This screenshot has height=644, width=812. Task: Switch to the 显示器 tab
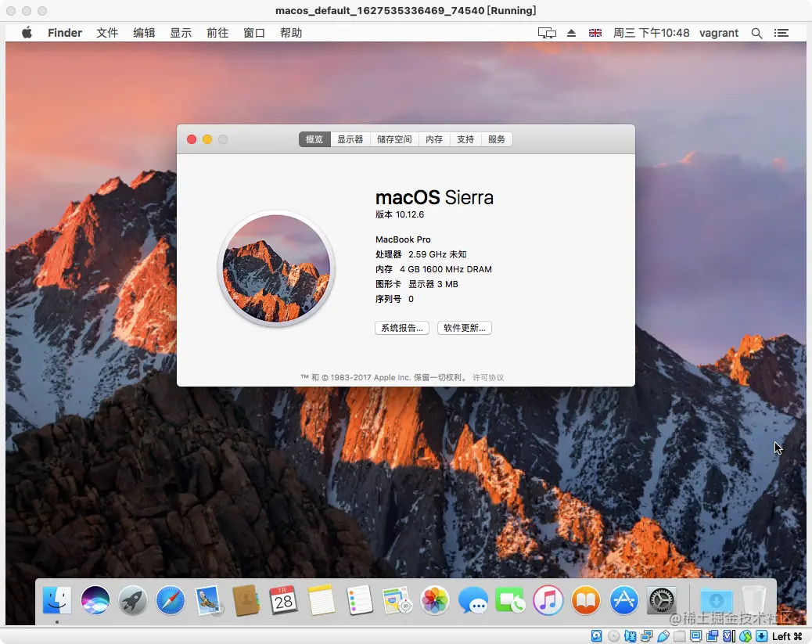click(350, 139)
